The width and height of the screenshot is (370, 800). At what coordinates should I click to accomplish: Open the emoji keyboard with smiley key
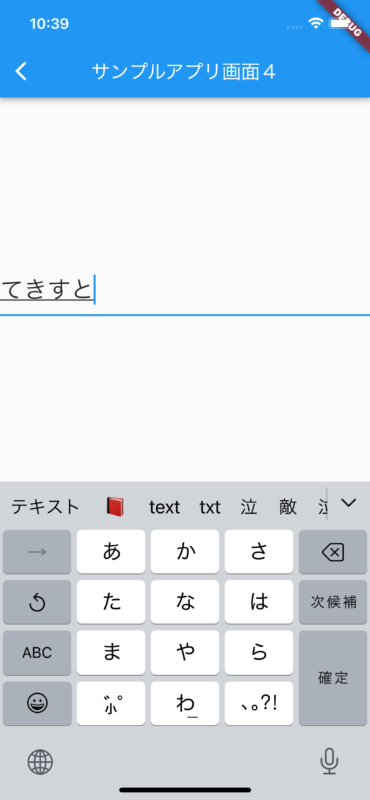pos(37,704)
